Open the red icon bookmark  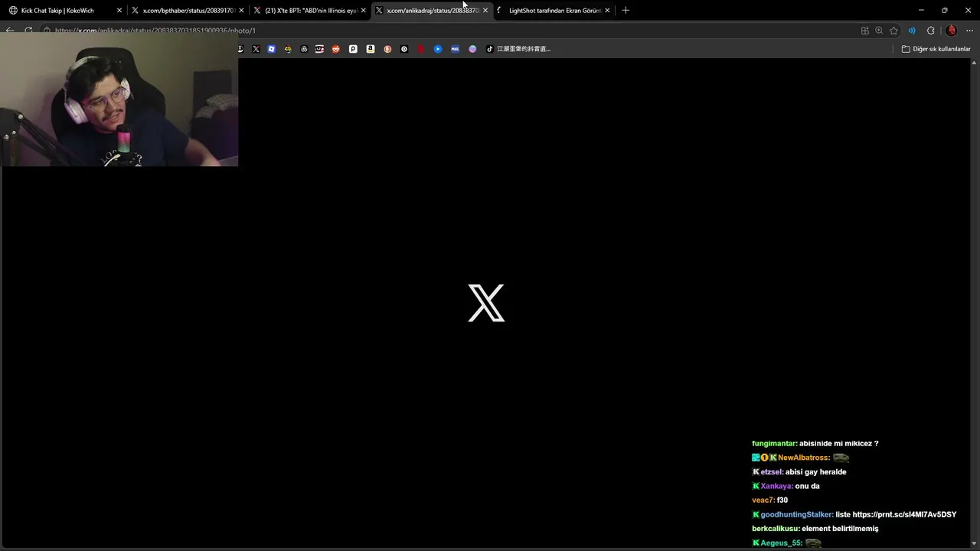[421, 49]
